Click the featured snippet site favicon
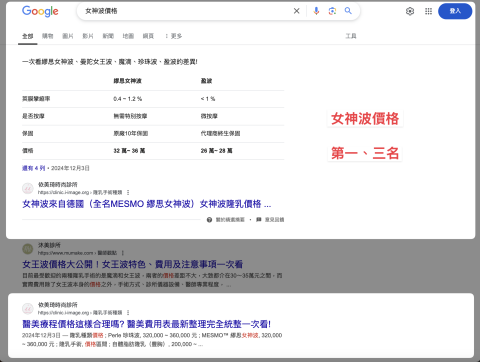Image resolution: width=480 pixels, height=362 pixels. point(28,188)
